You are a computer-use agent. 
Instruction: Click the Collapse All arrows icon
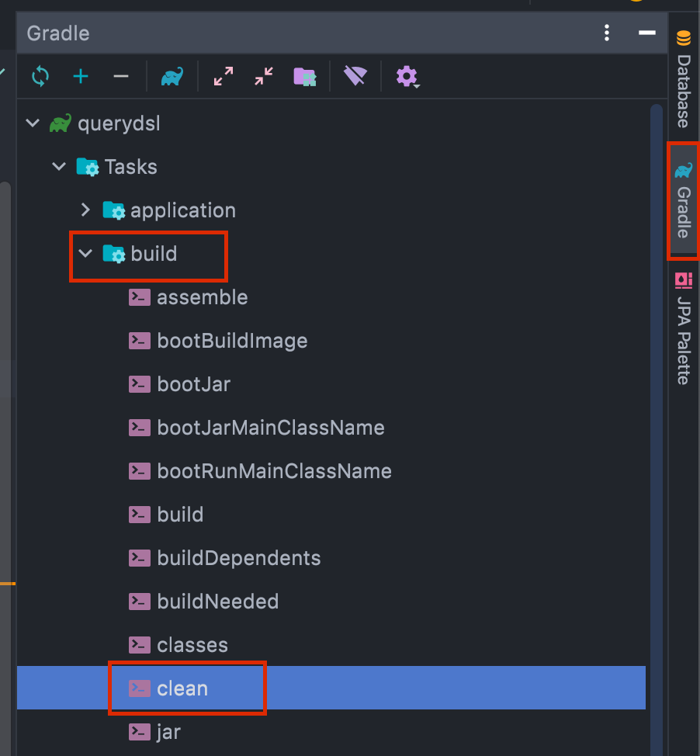(264, 76)
